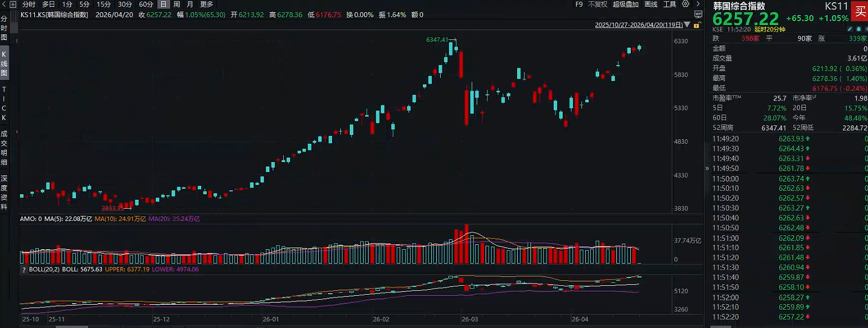The image size is (868, 328).
Task: Click the MA(10): 24.91万亿 label
Action: click(120, 219)
